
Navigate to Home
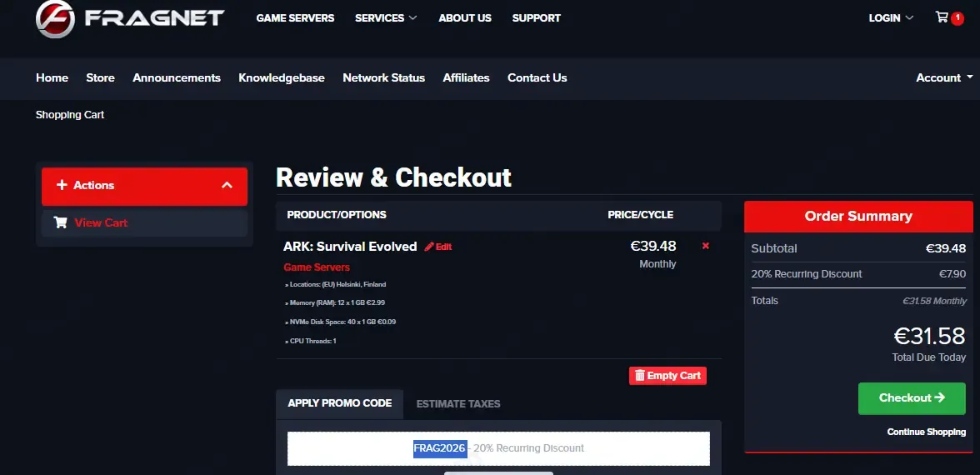click(x=52, y=77)
